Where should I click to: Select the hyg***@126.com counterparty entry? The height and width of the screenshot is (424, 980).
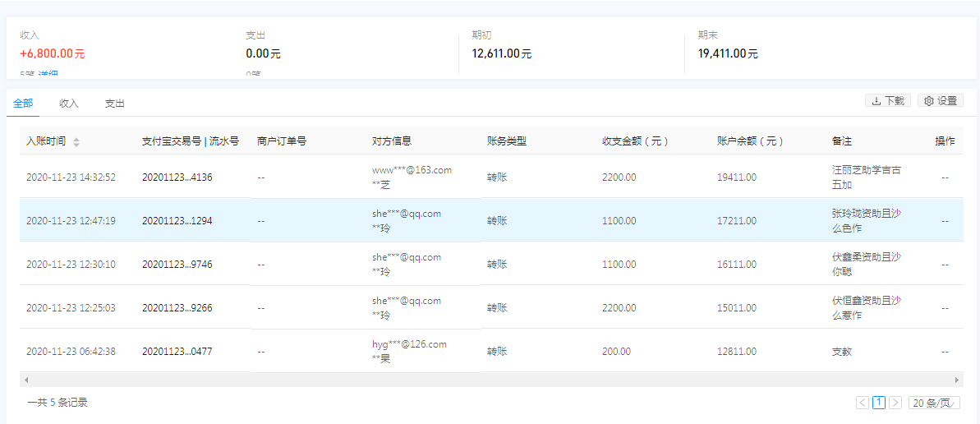coord(409,344)
